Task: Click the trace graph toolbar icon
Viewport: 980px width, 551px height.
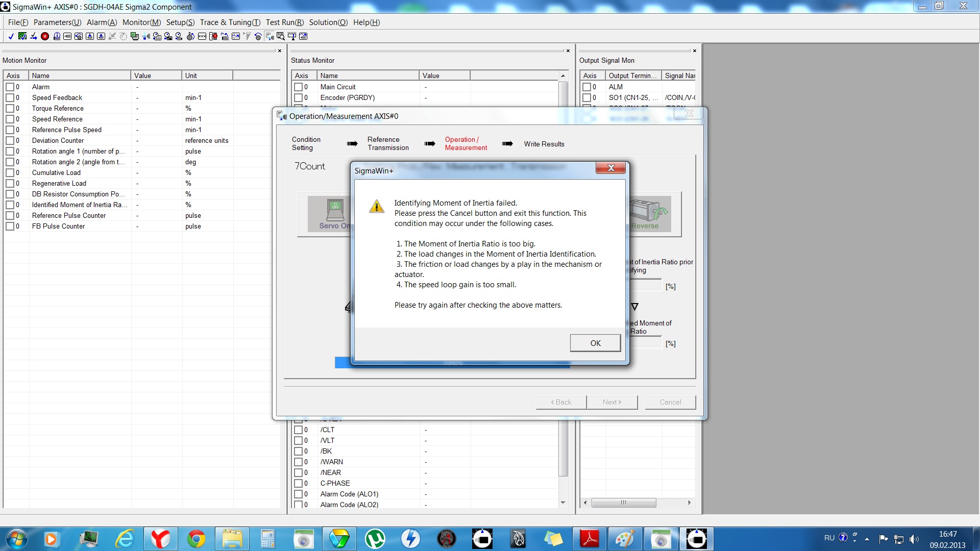Action: (x=236, y=36)
